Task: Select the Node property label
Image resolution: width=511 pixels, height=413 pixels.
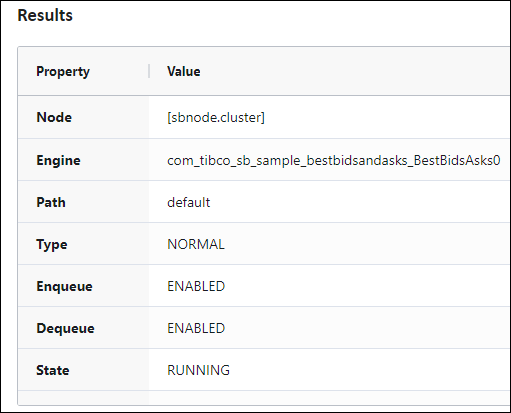Action: pos(54,117)
